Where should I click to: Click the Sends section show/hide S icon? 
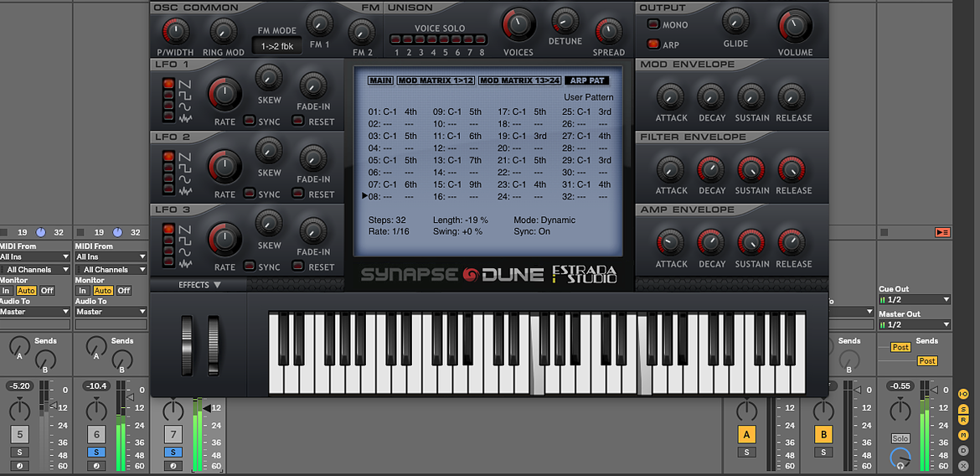[964, 409]
